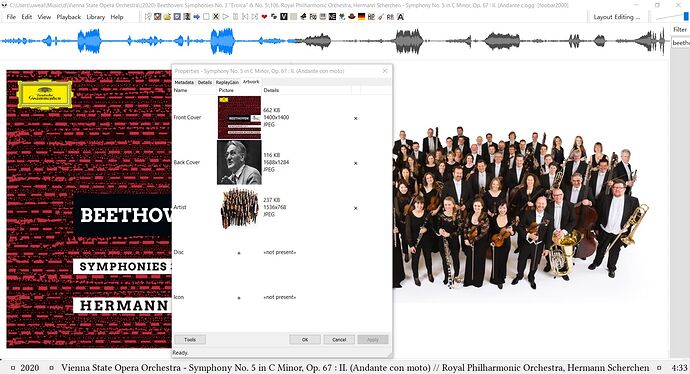This screenshot has height=374, width=690.
Task: Remove the Front Cover artwork with its X
Action: coord(356,118)
